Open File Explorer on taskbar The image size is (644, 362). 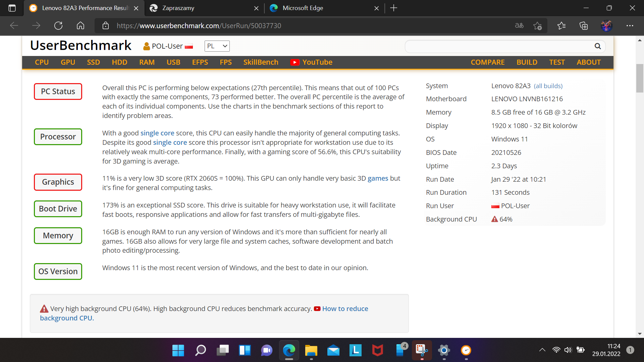tap(311, 351)
